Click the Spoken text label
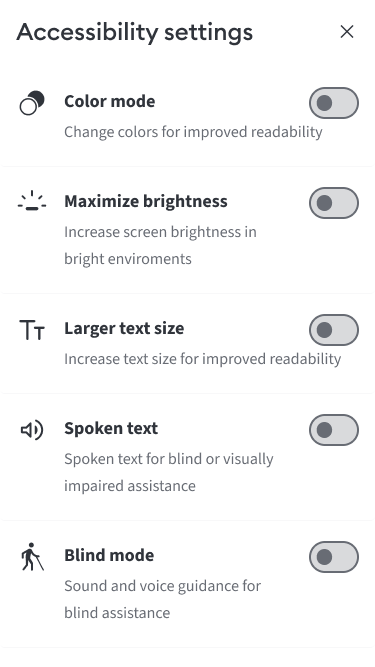The image size is (375, 667). pos(111,428)
